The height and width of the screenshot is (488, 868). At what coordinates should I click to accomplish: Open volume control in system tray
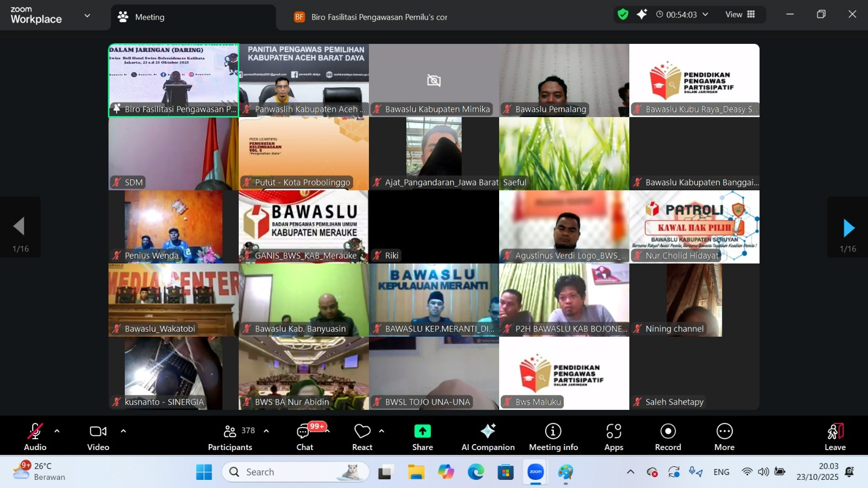[763, 472]
